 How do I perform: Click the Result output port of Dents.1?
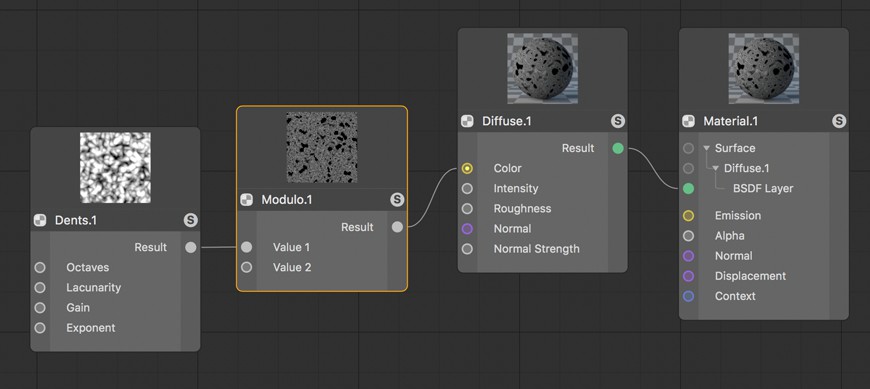pyautogui.click(x=190, y=247)
